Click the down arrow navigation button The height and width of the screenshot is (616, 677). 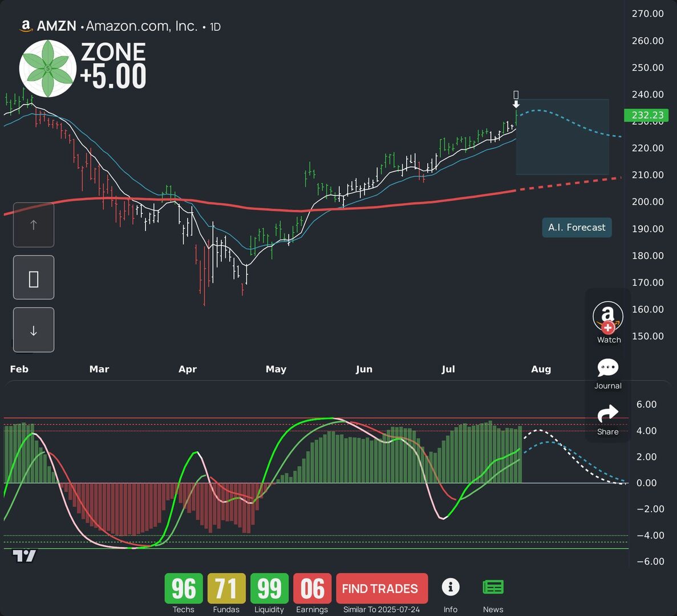click(x=34, y=330)
